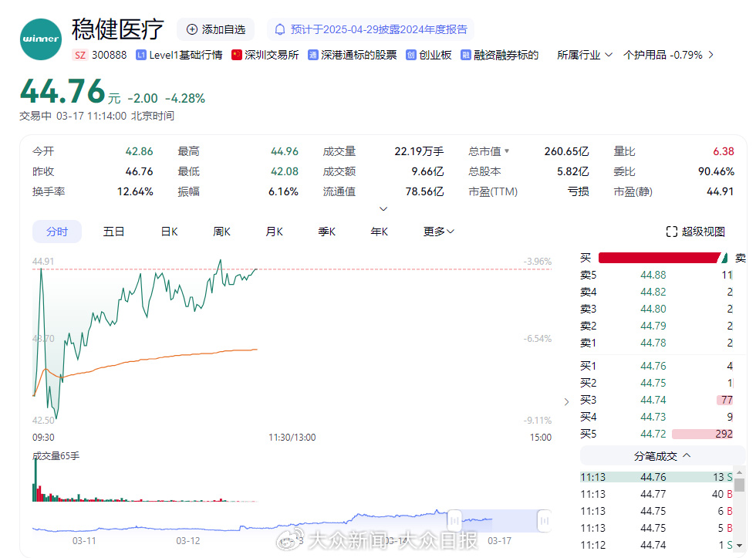Switch to the 年K chart tab
756x558 pixels.
(x=380, y=232)
